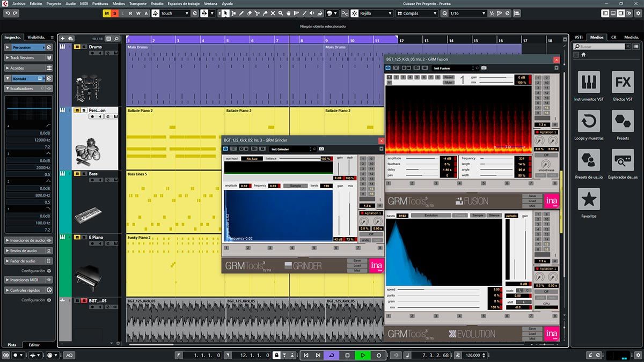
Task: Click Midi button in GRM Evolution
Action: pyautogui.click(x=532, y=338)
